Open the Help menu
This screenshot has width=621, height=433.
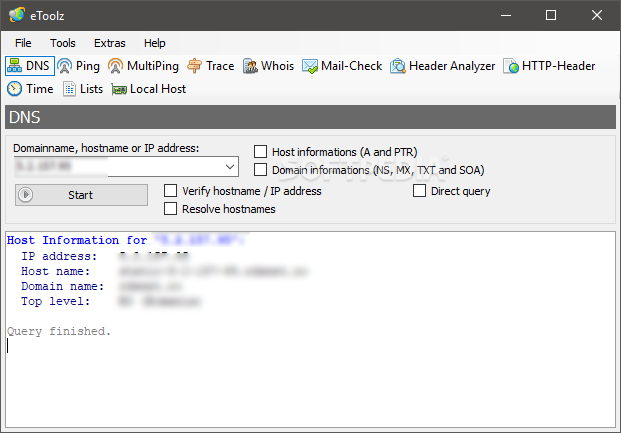(154, 43)
